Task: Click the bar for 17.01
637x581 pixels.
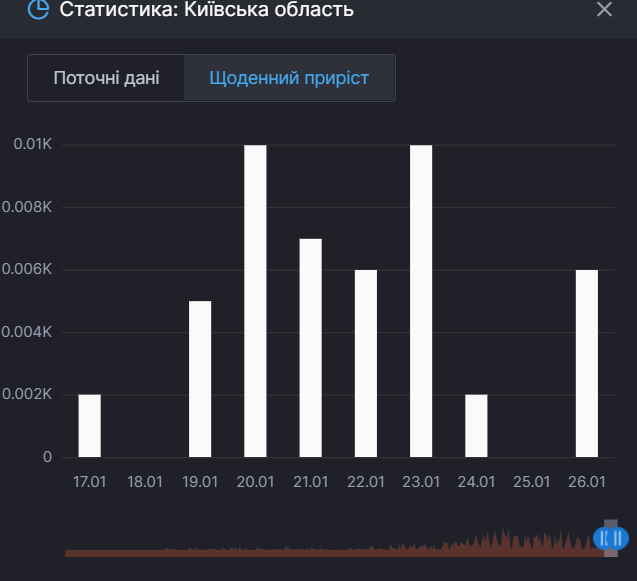Action: [x=90, y=425]
